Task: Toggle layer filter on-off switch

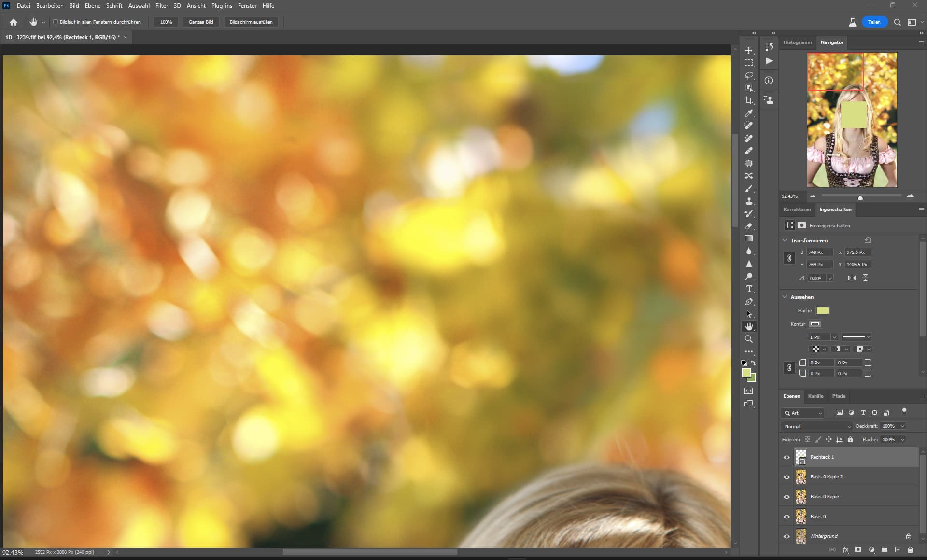Action: coord(904,412)
